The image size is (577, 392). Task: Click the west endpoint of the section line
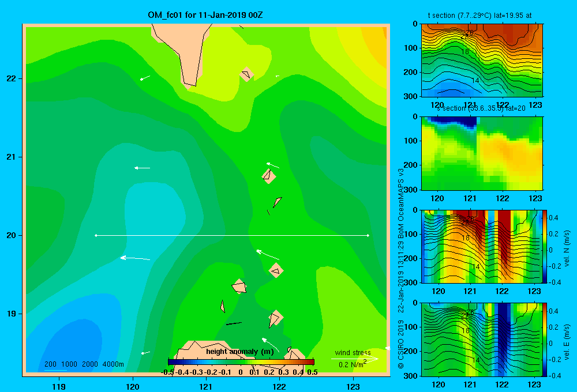(x=96, y=235)
